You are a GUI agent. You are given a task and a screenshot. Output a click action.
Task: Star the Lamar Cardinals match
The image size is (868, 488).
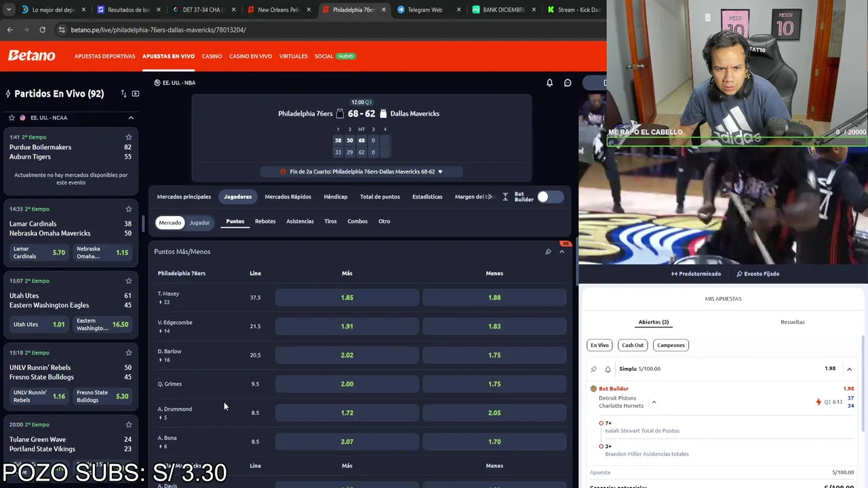[128, 209]
